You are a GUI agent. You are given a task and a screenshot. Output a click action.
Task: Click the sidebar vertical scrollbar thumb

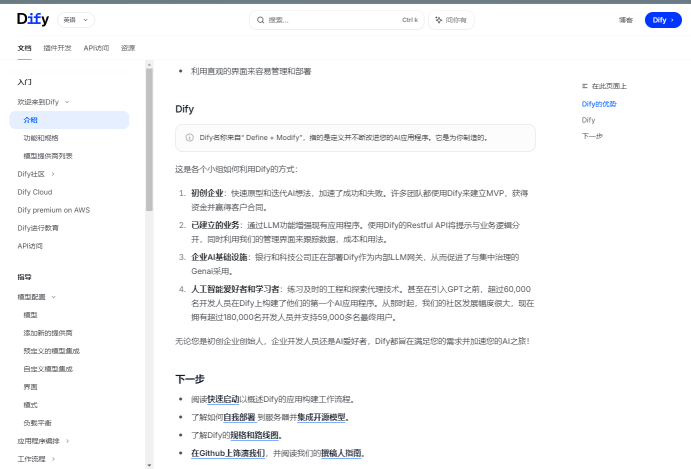pos(149,140)
